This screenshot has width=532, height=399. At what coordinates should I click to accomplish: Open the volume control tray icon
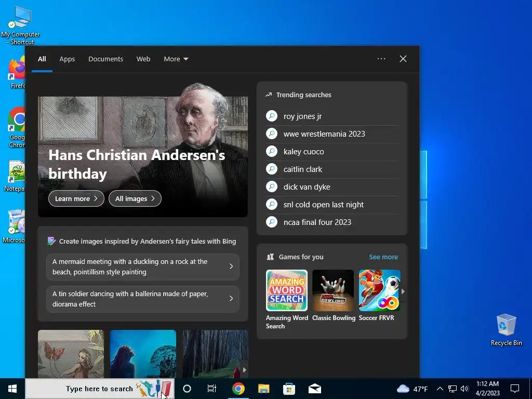(464, 389)
